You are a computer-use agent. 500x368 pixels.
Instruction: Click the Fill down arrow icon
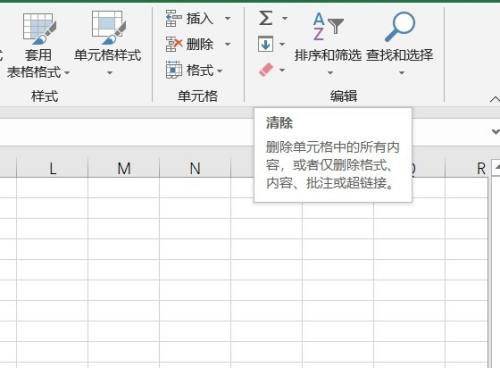click(x=265, y=44)
